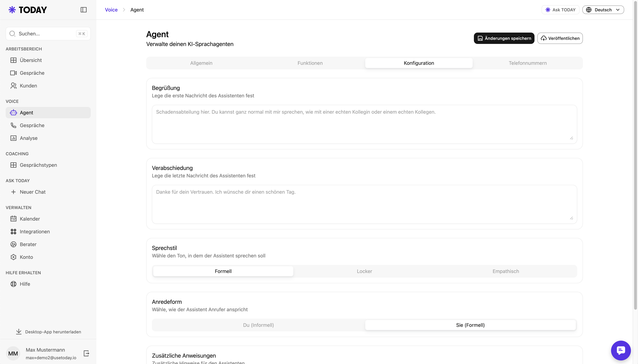This screenshot has height=364, width=638.
Task: Click the ⌘K shortcut badge
Action: [82, 33]
